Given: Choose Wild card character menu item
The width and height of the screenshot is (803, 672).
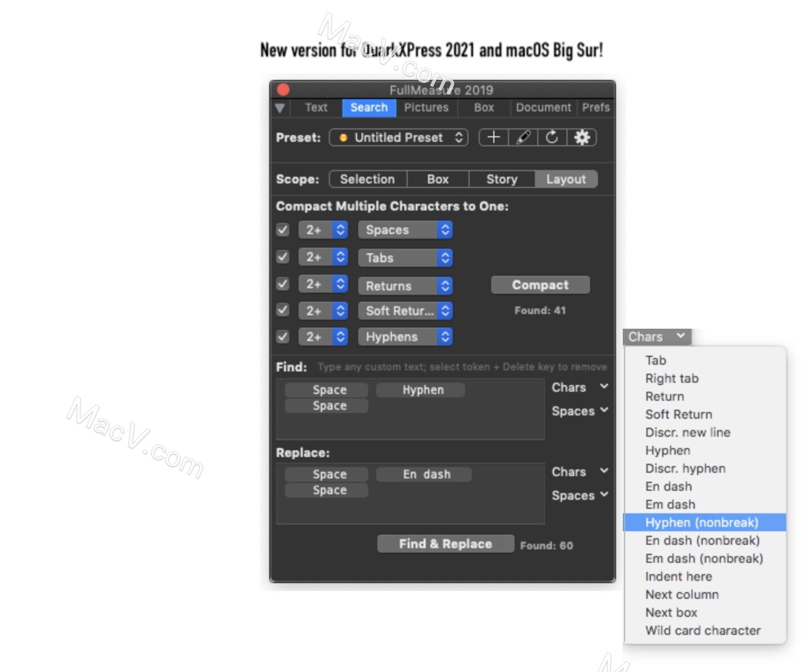Looking at the screenshot, I should [704, 630].
